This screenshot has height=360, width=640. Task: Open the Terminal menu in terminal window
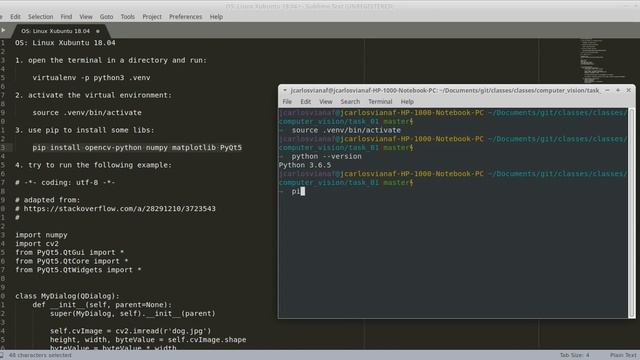pyautogui.click(x=380, y=102)
